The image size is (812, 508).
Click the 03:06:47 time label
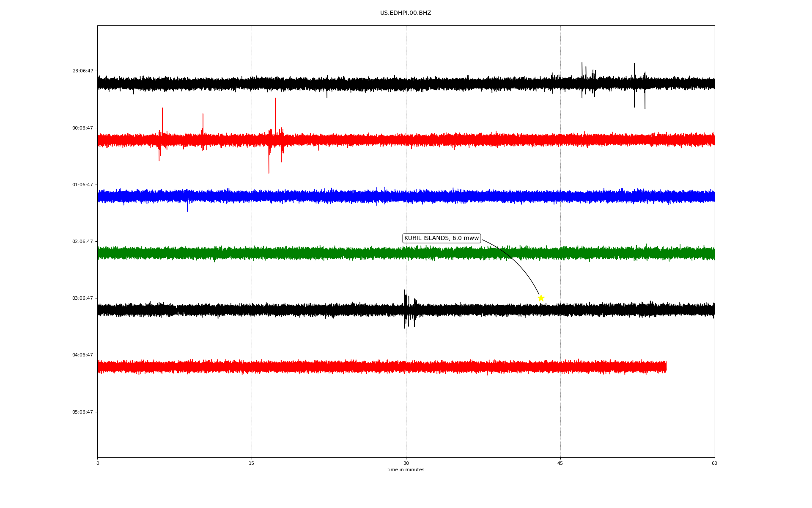pos(83,298)
